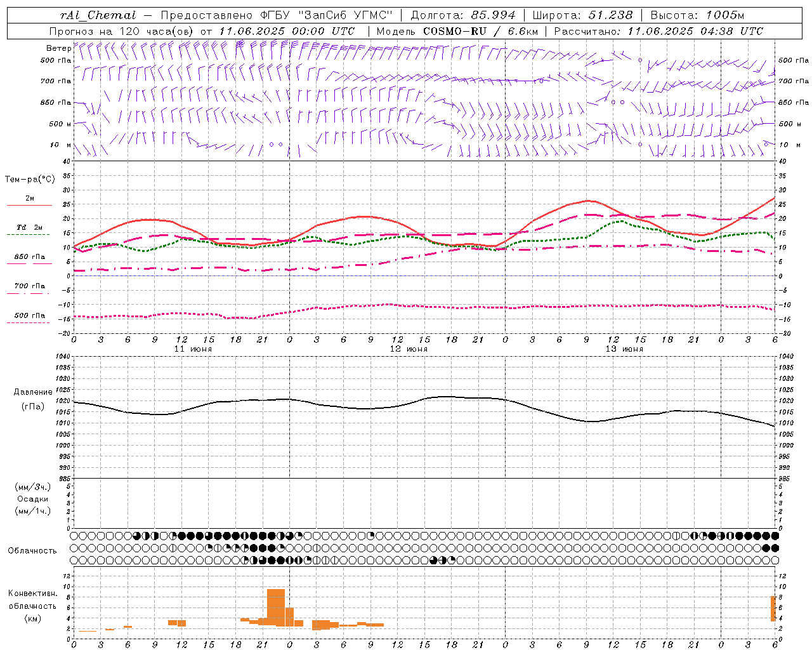The image size is (812, 650).
Task: Click the Облачность row label
Action: [x=32, y=551]
